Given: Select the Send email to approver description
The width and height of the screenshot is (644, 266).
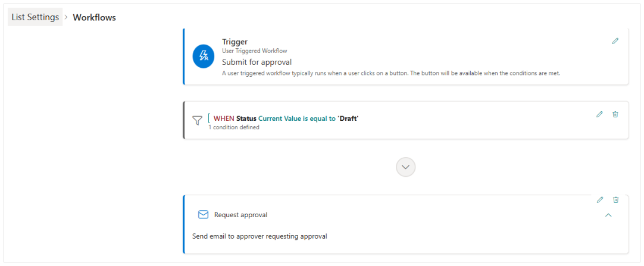Looking at the screenshot, I should coord(260,236).
